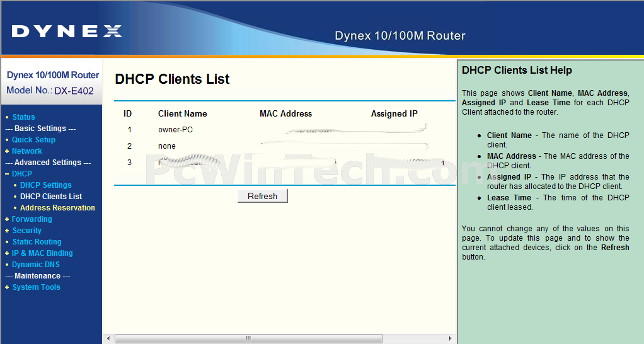Select DHCP Clients List submenu item
Image resolution: width=644 pixels, height=344 pixels.
coord(51,196)
